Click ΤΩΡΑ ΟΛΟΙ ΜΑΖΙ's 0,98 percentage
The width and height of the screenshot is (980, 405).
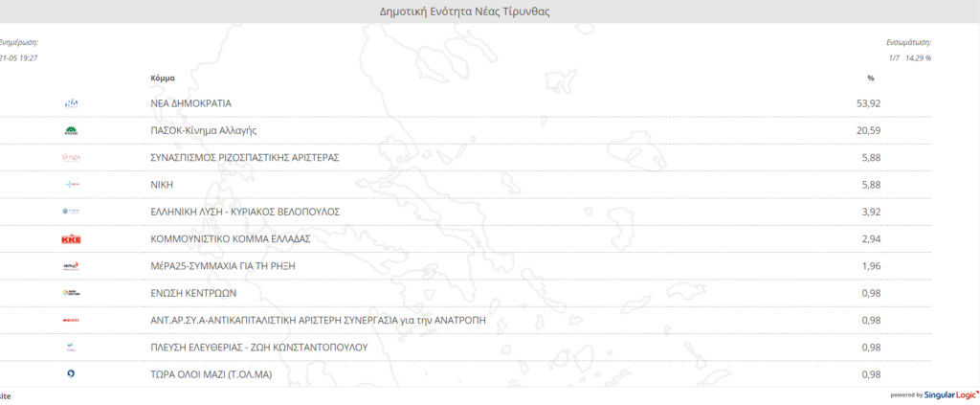click(x=871, y=374)
